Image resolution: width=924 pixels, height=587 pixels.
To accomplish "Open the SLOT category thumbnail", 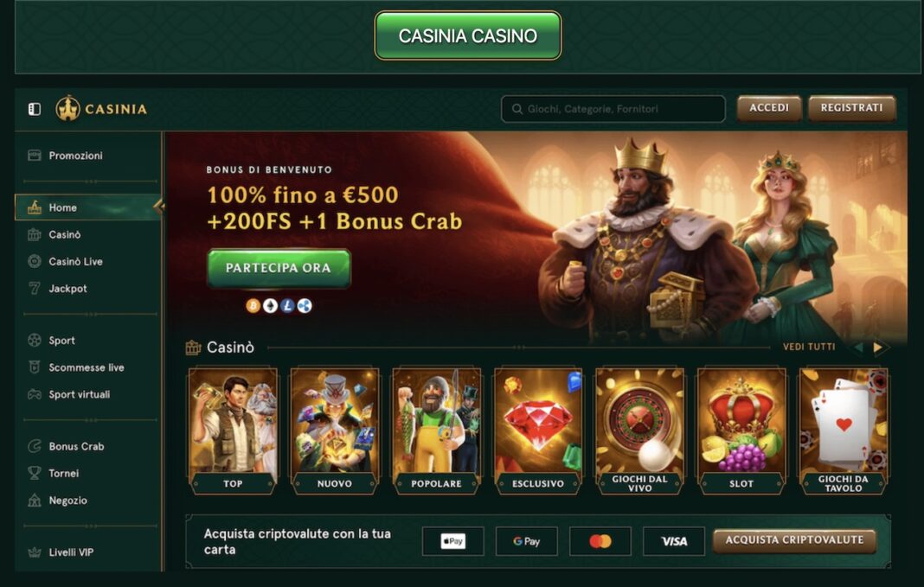I will pos(741,431).
